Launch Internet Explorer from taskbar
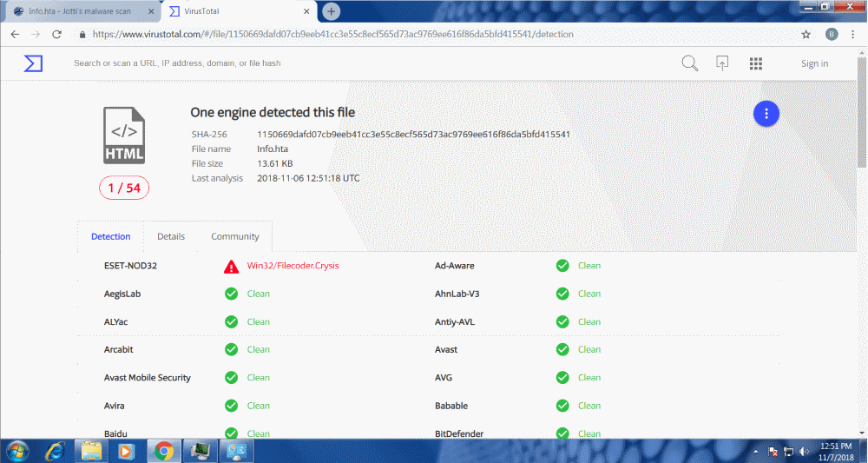 point(55,452)
